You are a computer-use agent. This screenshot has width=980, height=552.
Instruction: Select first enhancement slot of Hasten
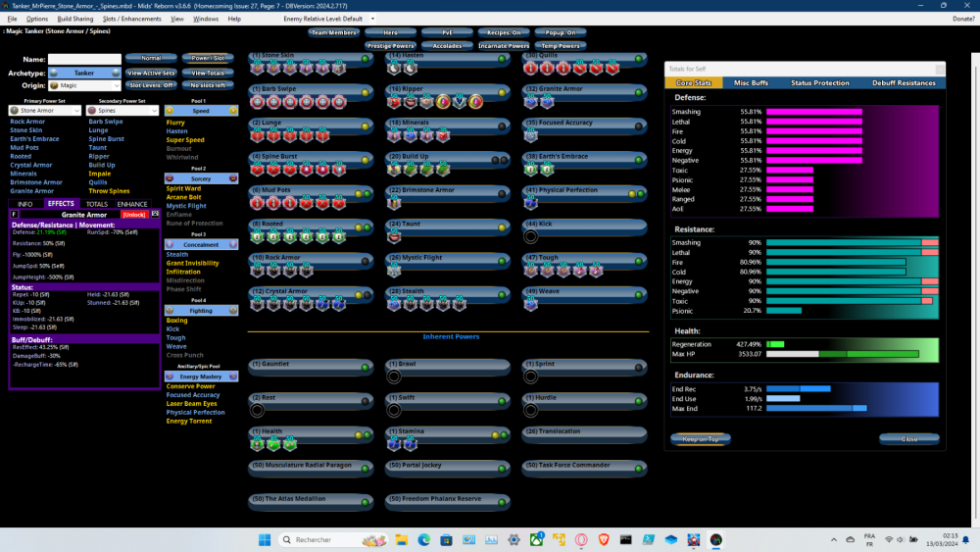tap(394, 69)
